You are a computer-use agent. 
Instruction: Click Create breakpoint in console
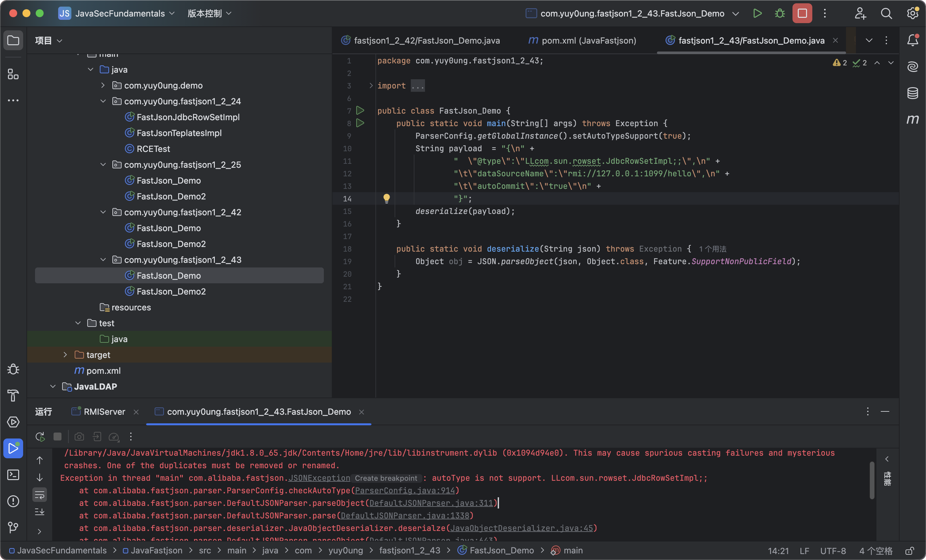click(386, 478)
